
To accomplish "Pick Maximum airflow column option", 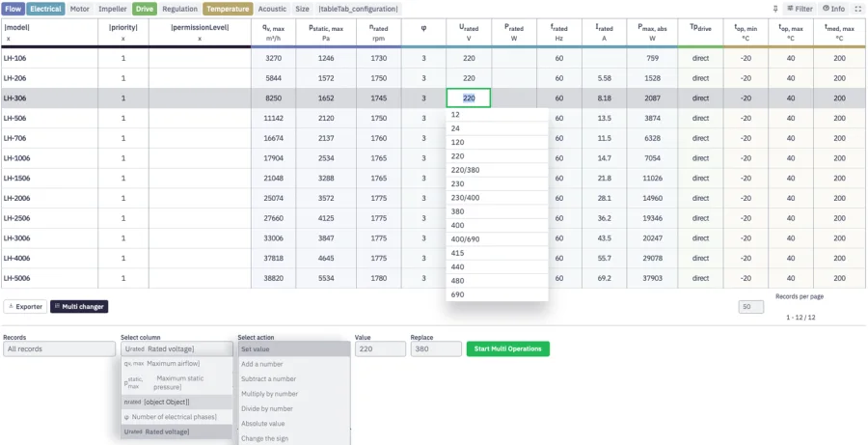I will pyautogui.click(x=176, y=364).
